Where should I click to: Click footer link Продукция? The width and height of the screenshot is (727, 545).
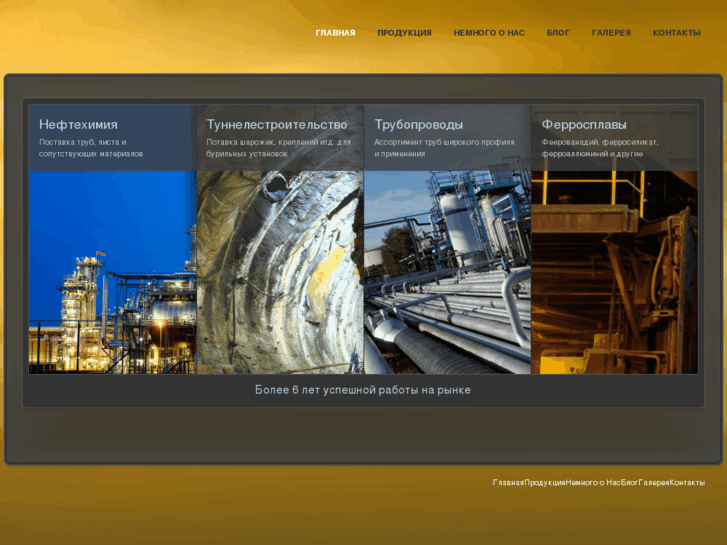pos(545,483)
